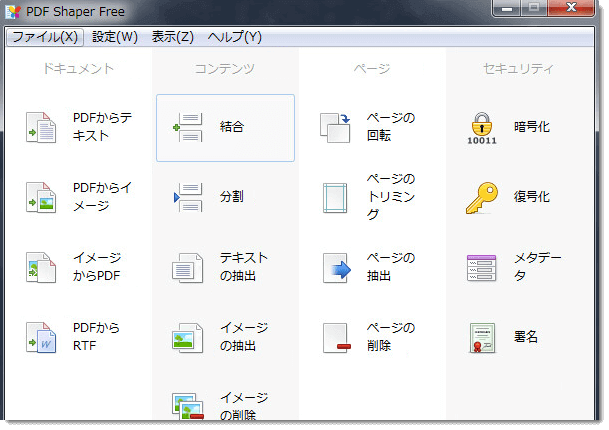Click the image removal icon

pyautogui.click(x=188, y=406)
